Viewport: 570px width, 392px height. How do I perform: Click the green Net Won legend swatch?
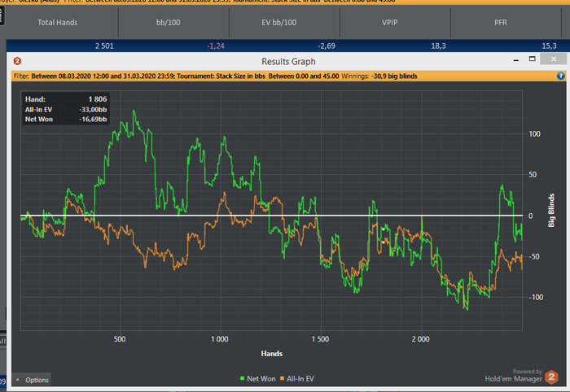242,378
